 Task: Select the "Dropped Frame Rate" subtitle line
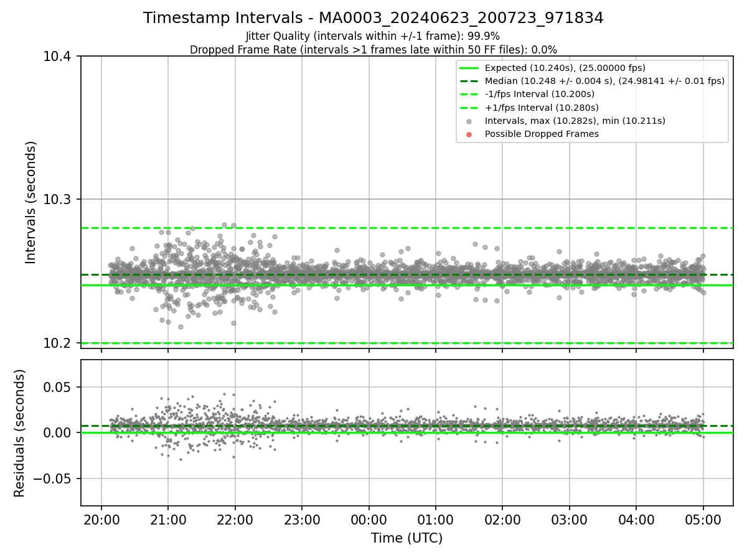coord(374,50)
